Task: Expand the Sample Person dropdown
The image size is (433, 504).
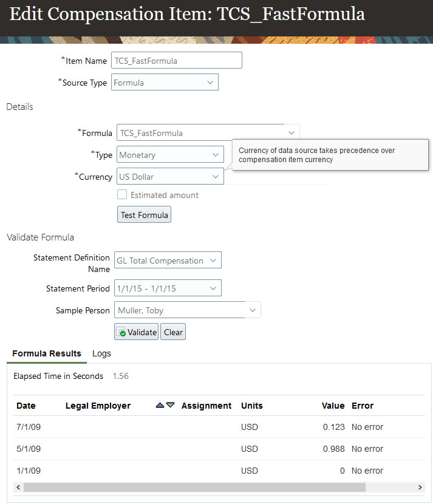Action: (x=253, y=310)
